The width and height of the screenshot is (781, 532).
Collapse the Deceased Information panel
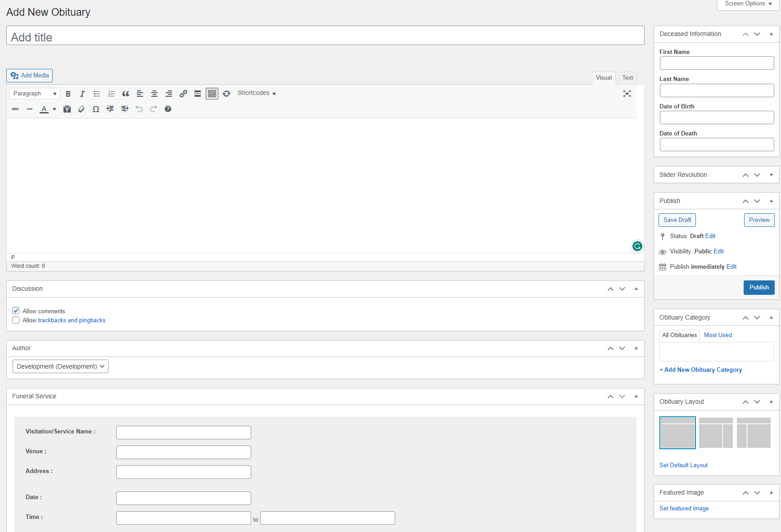pos(771,34)
